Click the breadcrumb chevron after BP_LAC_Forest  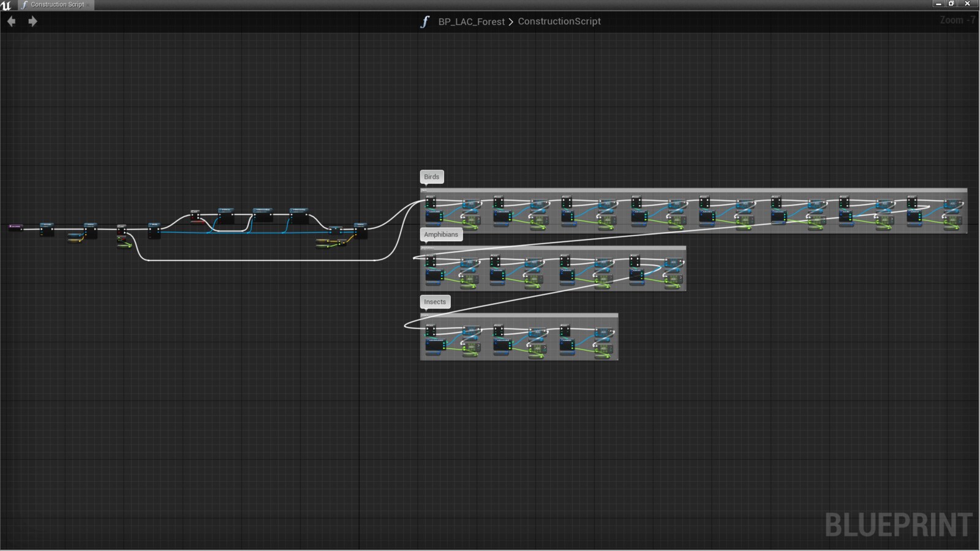click(511, 22)
